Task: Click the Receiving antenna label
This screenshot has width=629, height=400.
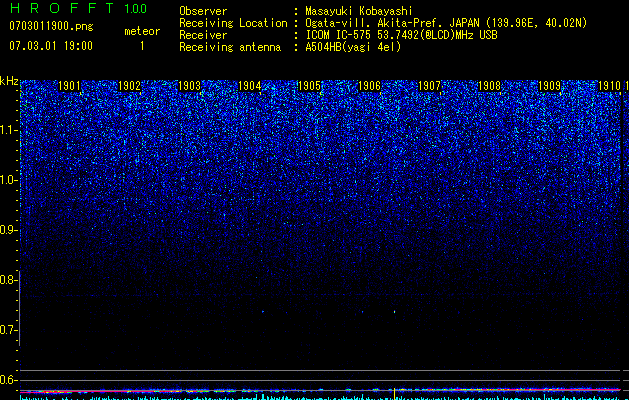Action: pyautogui.click(x=230, y=47)
